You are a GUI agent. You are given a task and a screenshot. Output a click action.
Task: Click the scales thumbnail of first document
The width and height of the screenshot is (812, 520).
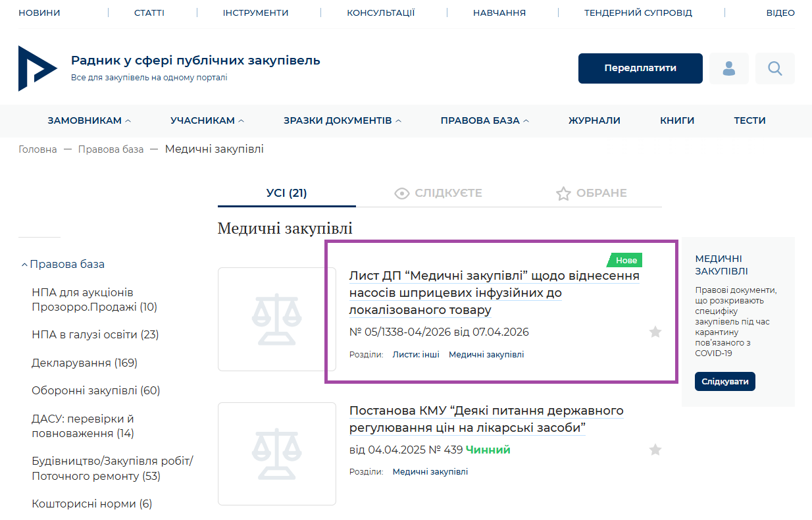pos(276,319)
